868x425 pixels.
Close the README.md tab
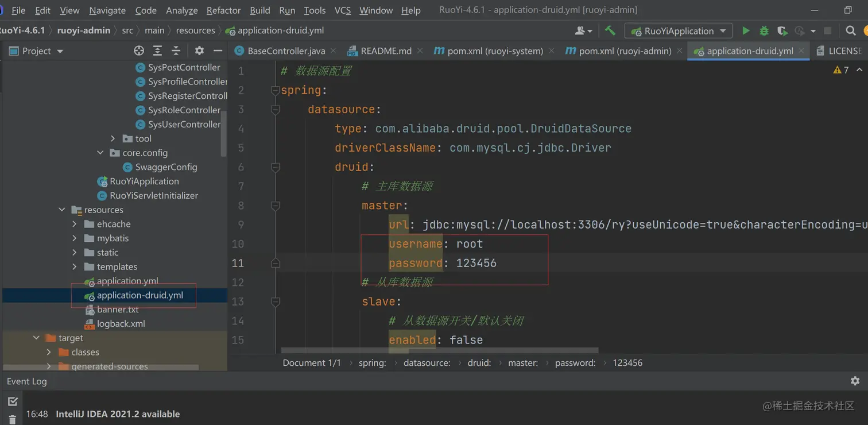coord(420,51)
